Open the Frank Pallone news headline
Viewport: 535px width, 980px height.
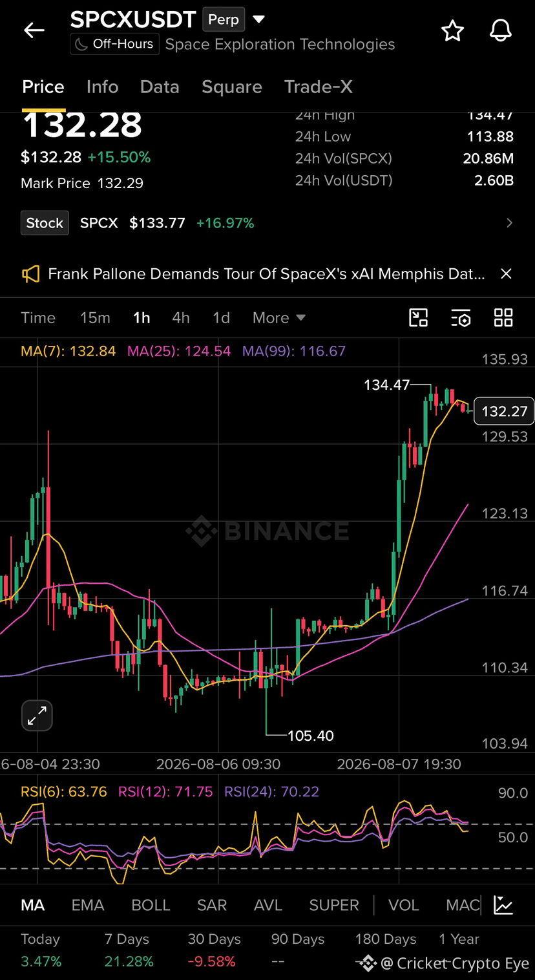(x=266, y=274)
